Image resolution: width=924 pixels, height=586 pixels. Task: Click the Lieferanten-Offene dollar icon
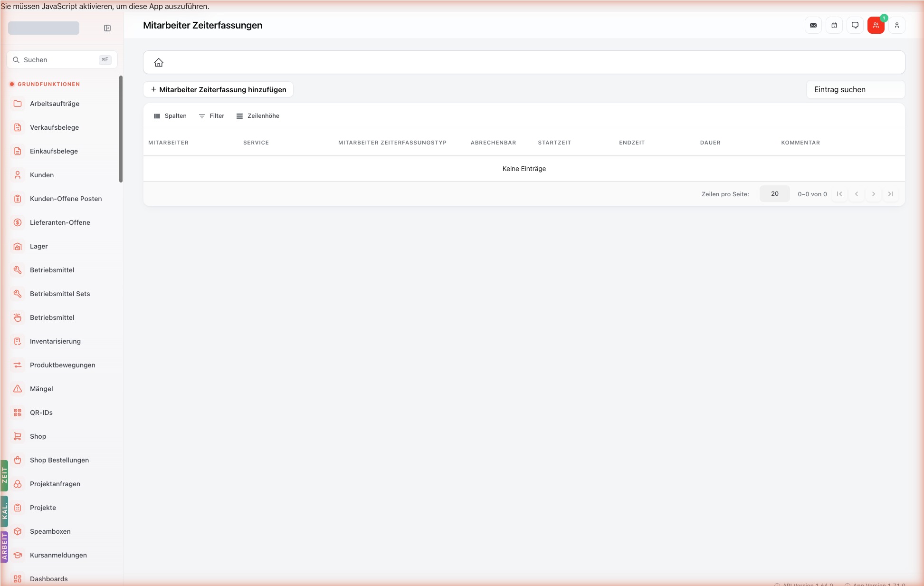pyautogui.click(x=18, y=222)
